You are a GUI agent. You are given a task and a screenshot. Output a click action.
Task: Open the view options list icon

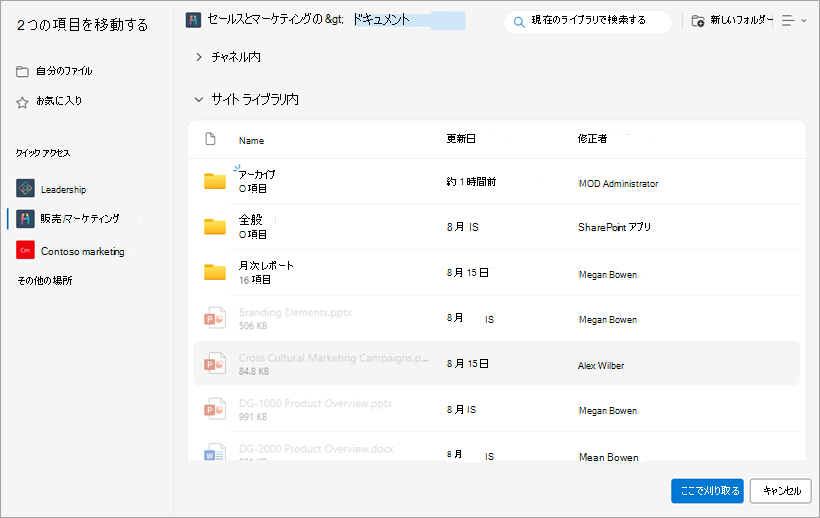788,20
